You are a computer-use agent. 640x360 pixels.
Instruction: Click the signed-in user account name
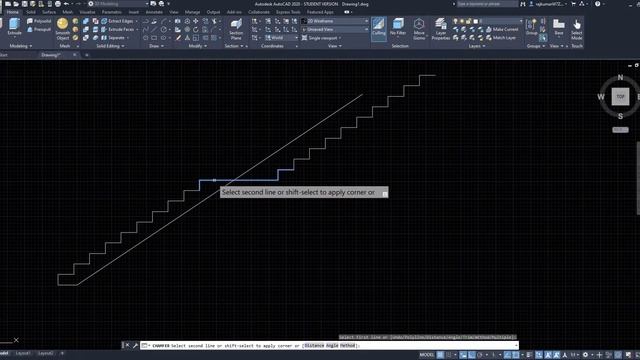click(x=549, y=4)
